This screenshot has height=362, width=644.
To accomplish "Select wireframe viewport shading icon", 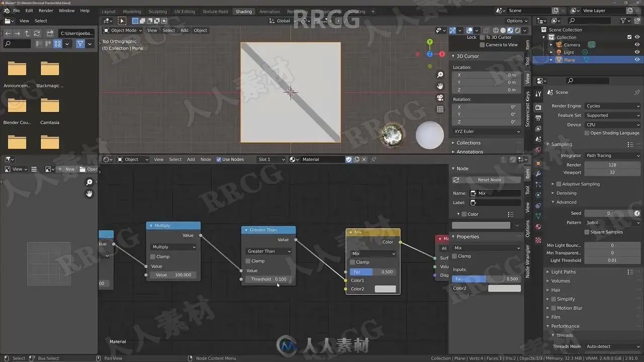I will click(x=496, y=30).
